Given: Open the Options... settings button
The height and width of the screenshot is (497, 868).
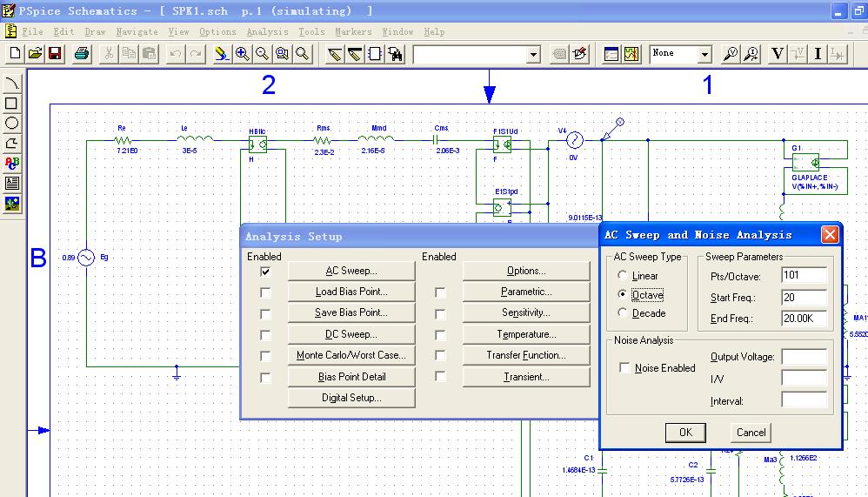Looking at the screenshot, I should [x=526, y=271].
